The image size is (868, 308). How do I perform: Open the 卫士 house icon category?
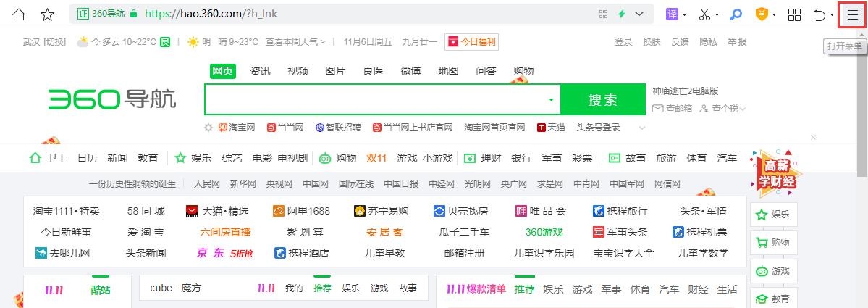[48, 158]
